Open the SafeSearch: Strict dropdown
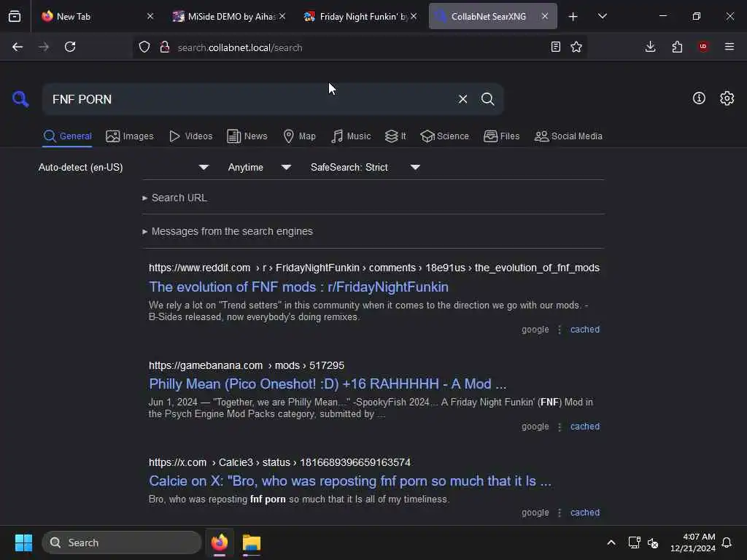Image resolution: width=747 pixels, height=560 pixels. click(365, 168)
